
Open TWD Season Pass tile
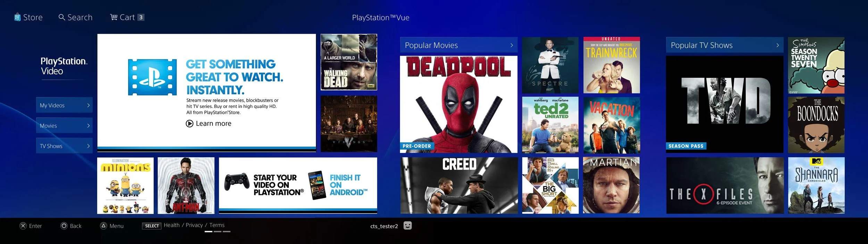click(x=725, y=104)
